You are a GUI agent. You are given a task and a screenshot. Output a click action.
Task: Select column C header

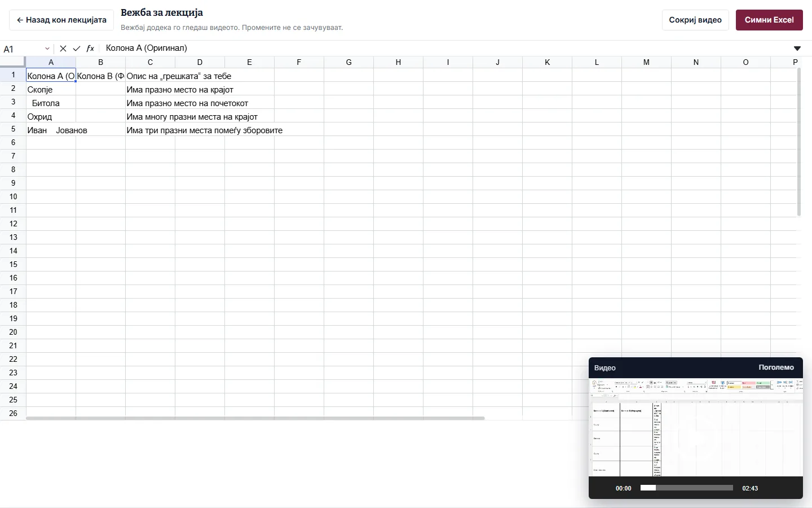150,62
